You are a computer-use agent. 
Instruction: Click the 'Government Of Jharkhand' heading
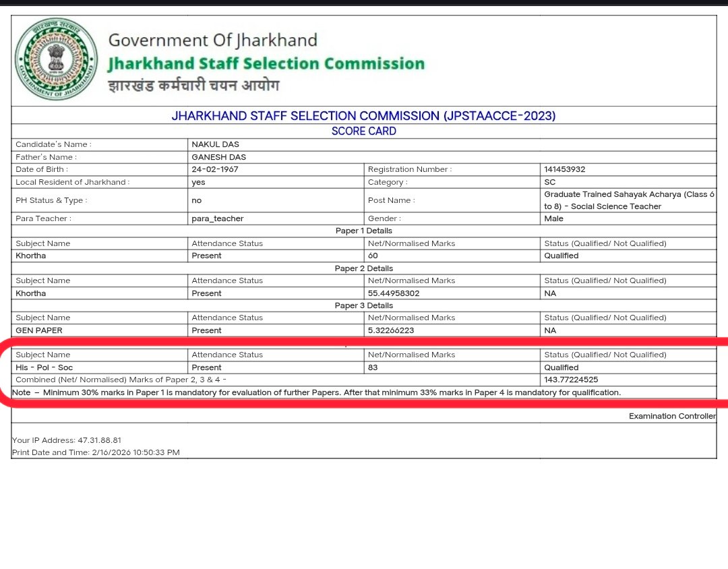pos(212,40)
